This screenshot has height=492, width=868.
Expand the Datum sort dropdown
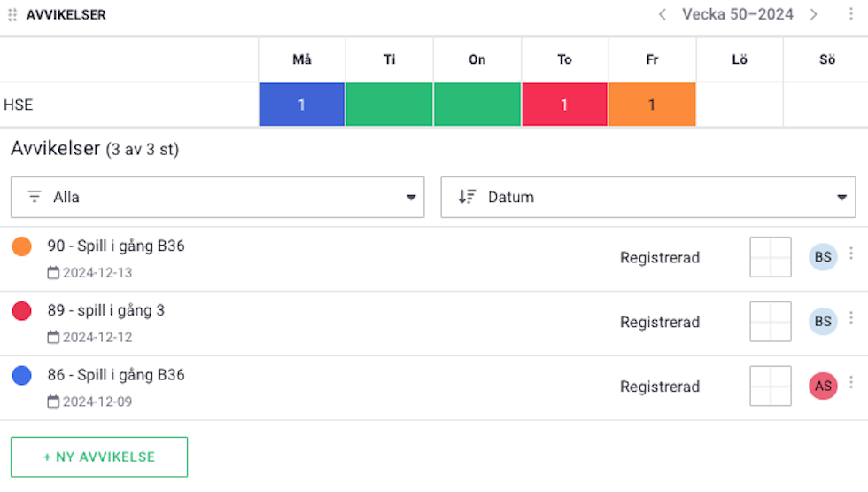tap(648, 197)
